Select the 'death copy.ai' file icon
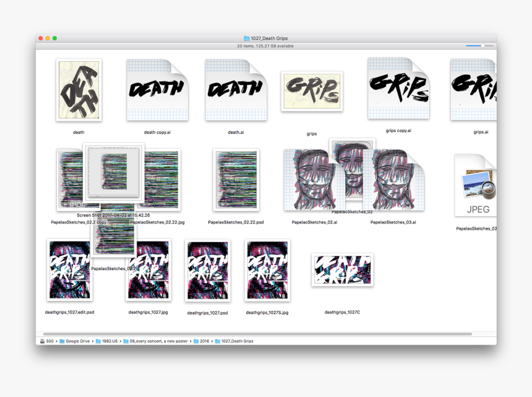Screen dimensions: 532x397 (x=157, y=90)
